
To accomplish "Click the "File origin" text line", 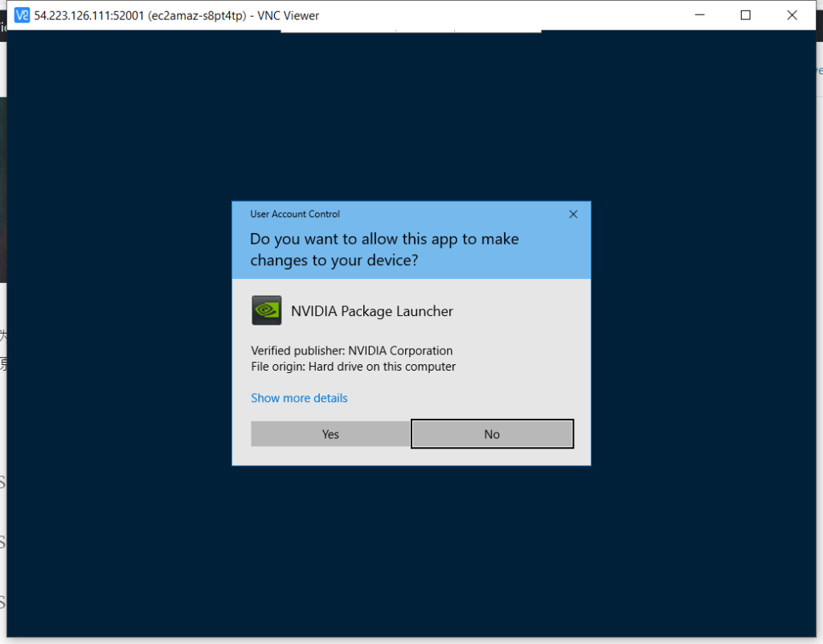I will coord(353,367).
